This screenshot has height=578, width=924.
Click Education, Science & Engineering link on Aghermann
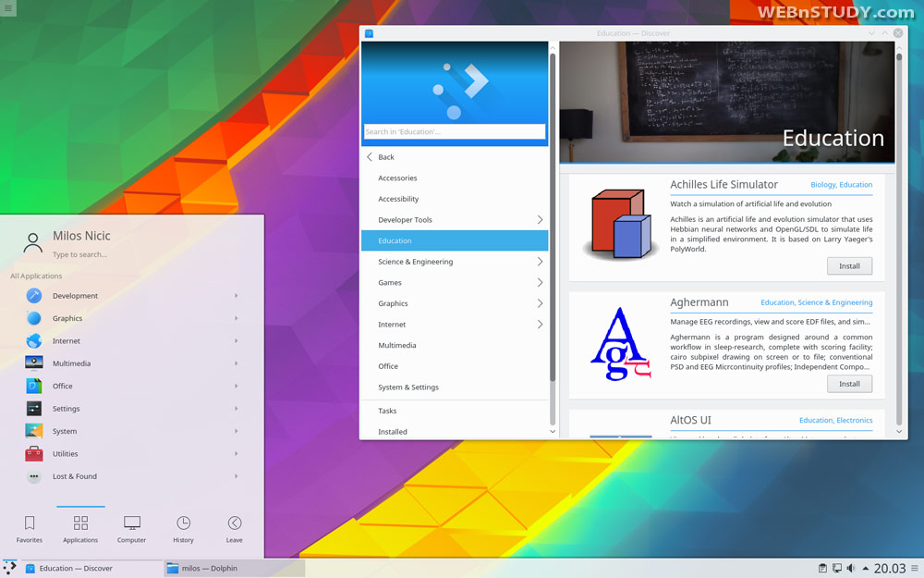[816, 302]
